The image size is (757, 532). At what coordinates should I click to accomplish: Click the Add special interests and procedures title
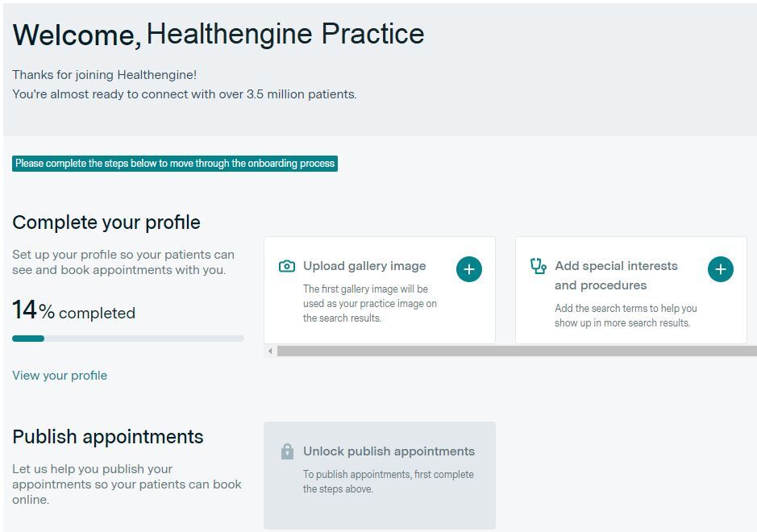[616, 276]
